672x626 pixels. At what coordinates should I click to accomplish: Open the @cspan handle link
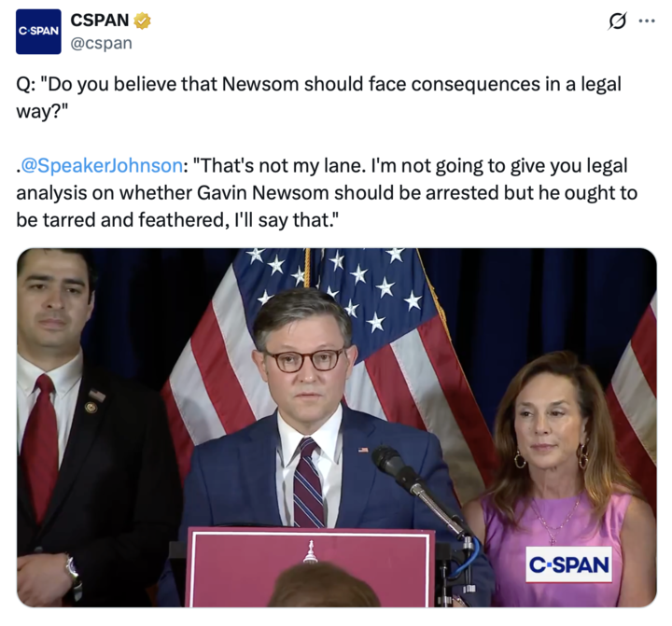coord(101,43)
